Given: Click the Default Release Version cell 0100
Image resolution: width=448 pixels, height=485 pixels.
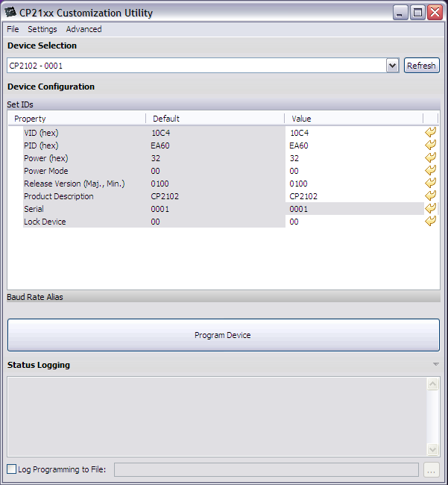Looking at the screenshot, I should tap(160, 184).
